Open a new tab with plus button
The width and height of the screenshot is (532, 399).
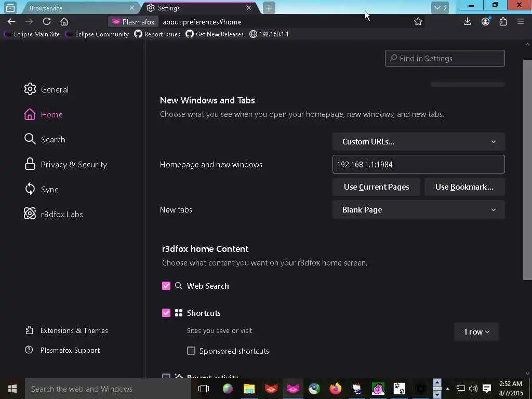[x=269, y=8]
